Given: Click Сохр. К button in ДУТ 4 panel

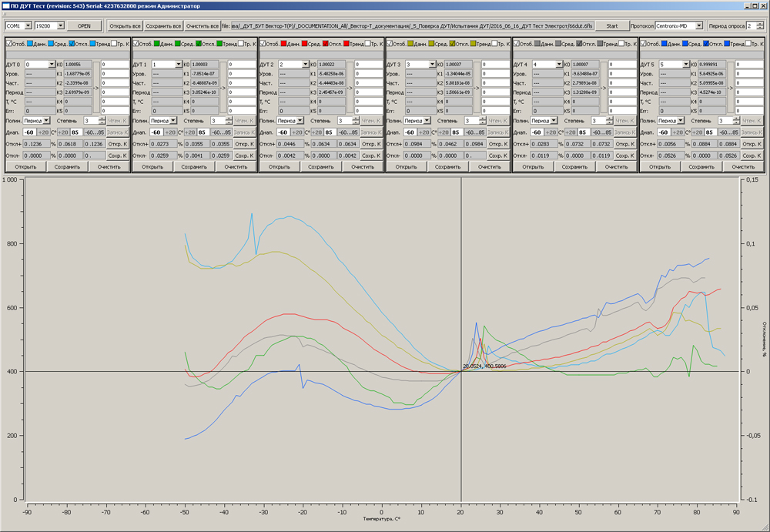Looking at the screenshot, I should (x=624, y=156).
